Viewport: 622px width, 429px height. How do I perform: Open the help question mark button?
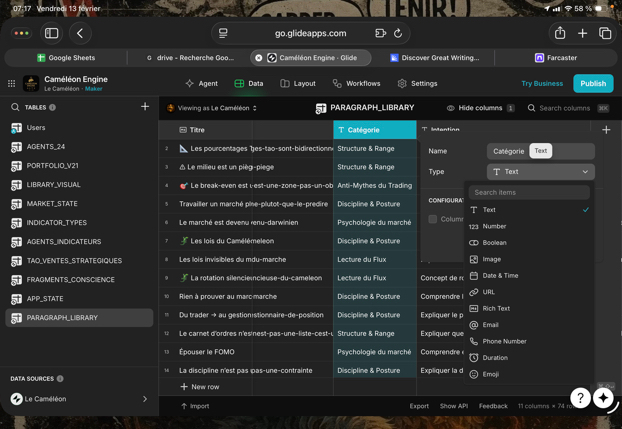(x=580, y=398)
